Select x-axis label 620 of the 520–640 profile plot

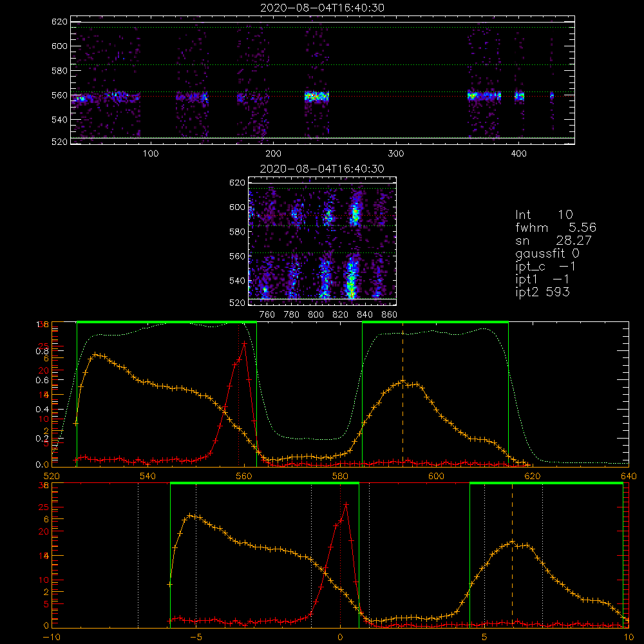click(x=533, y=476)
